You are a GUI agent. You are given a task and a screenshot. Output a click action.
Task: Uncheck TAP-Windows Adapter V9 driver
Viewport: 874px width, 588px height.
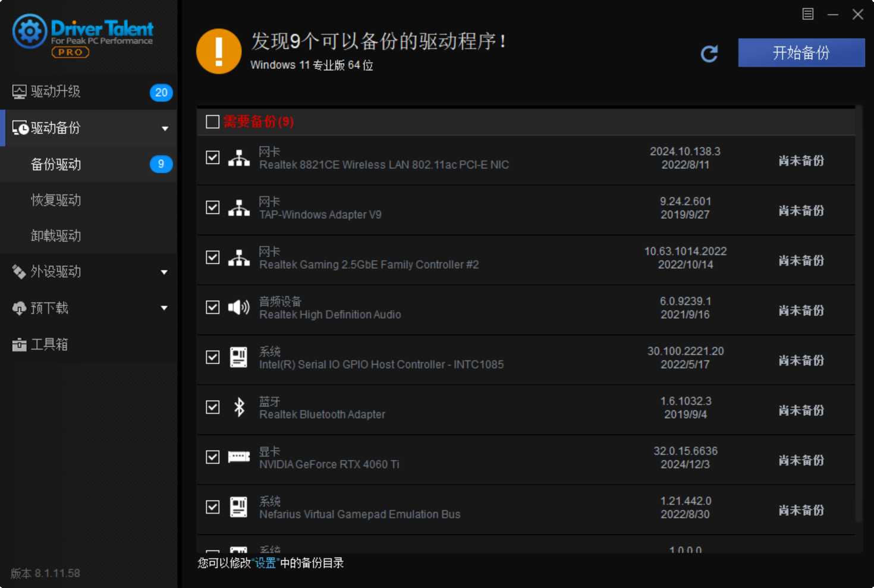click(212, 207)
